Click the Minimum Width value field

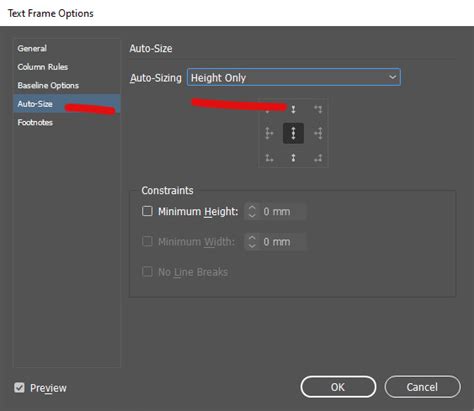coord(282,241)
